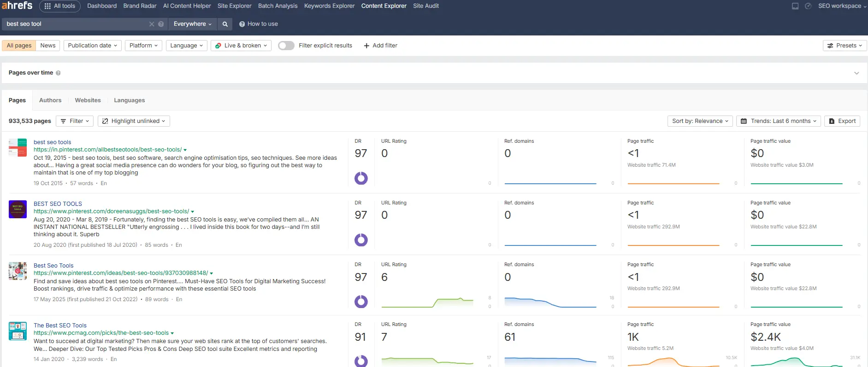Open SEO workspace account menu

pos(842,6)
